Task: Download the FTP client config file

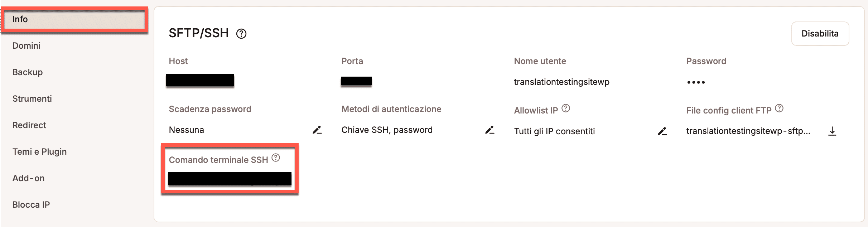Action: (x=832, y=131)
